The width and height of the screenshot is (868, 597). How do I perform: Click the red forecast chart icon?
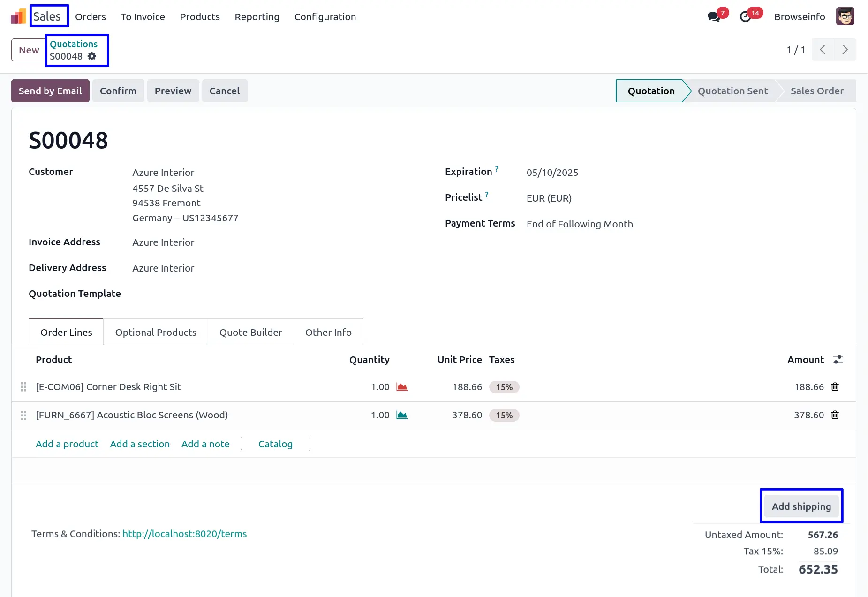402,387
